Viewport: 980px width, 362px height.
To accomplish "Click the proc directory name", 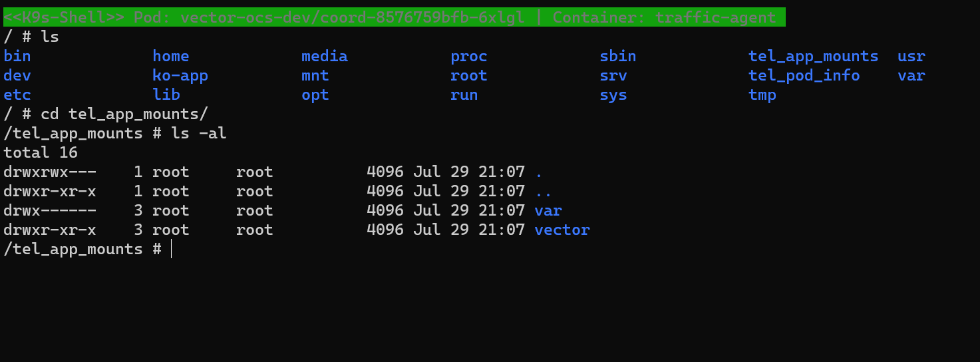I will point(468,57).
